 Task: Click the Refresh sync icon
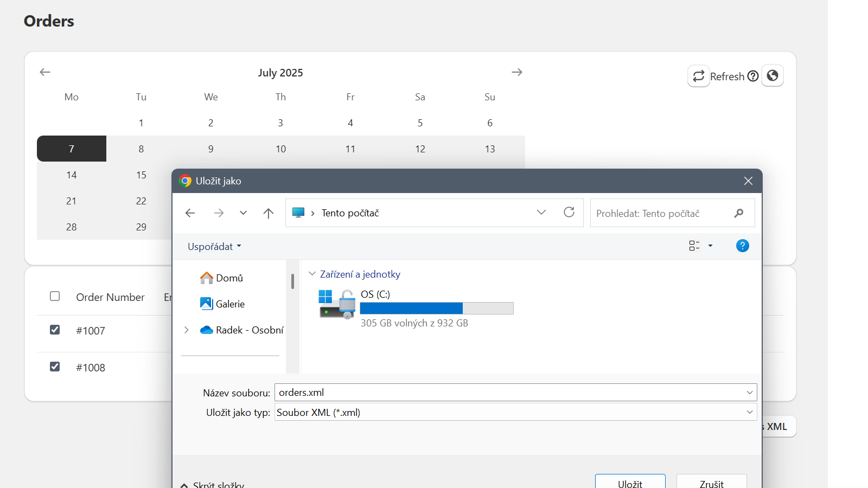[699, 76]
